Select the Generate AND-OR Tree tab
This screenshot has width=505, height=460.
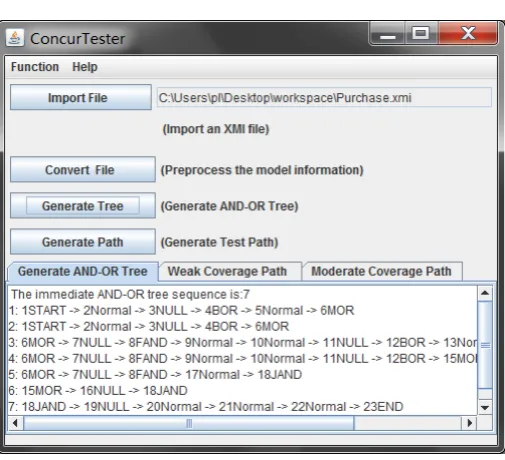click(83, 271)
